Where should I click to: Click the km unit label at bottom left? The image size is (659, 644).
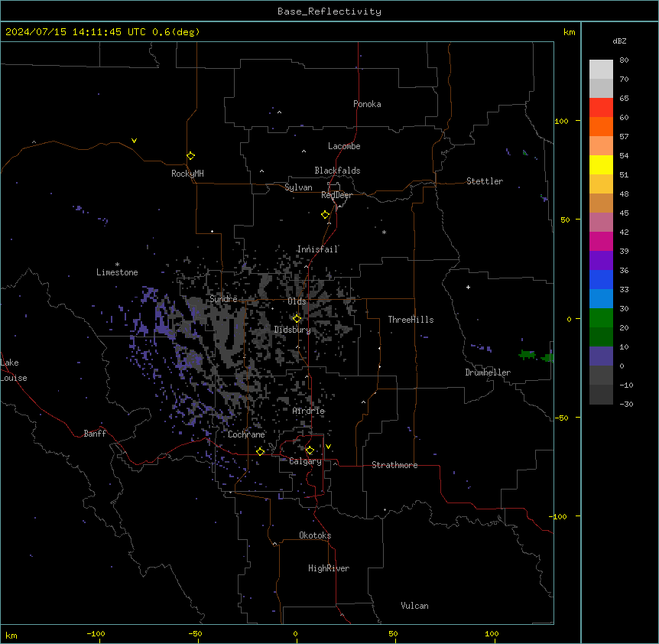(x=11, y=635)
